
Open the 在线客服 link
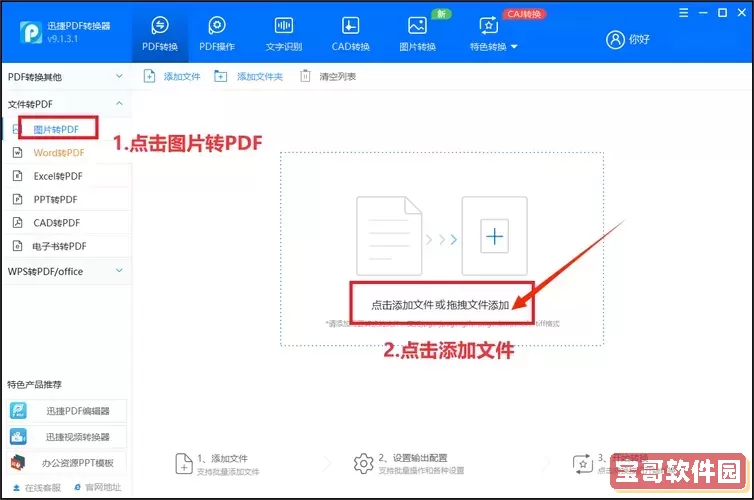(37, 488)
